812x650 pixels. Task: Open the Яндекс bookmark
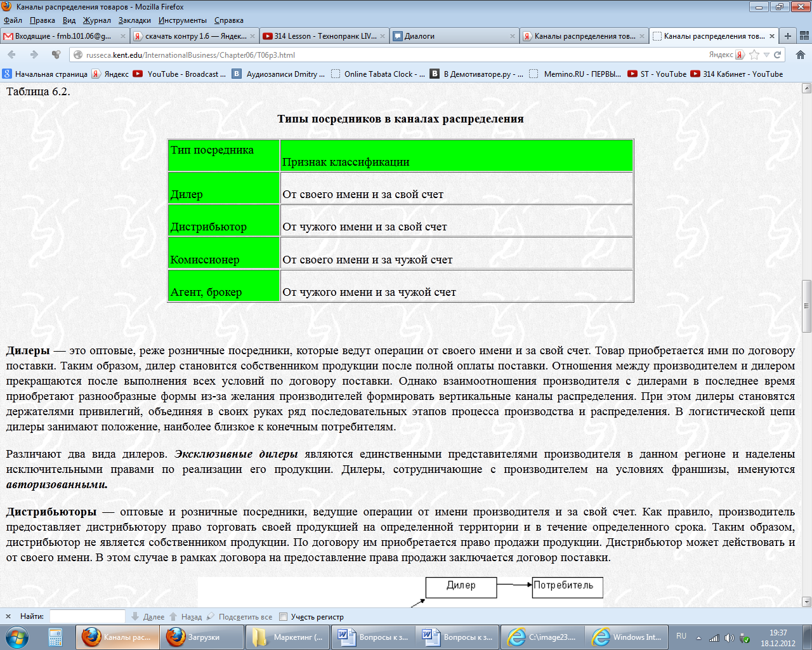(110, 74)
